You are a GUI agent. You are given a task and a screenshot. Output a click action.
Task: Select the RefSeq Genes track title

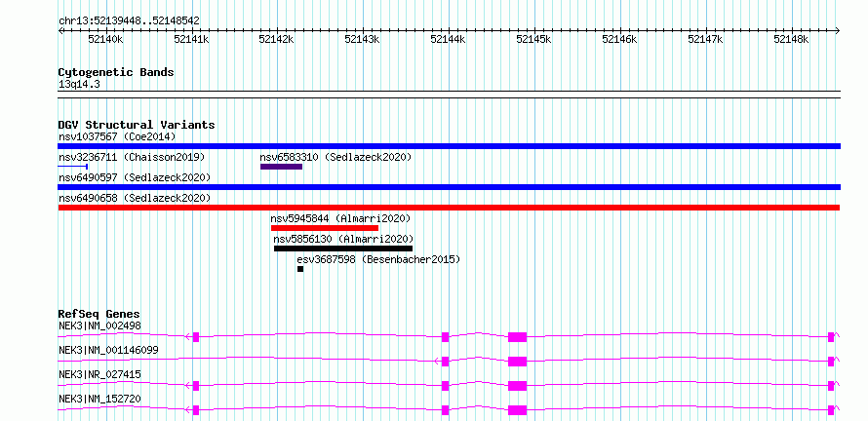coord(99,314)
